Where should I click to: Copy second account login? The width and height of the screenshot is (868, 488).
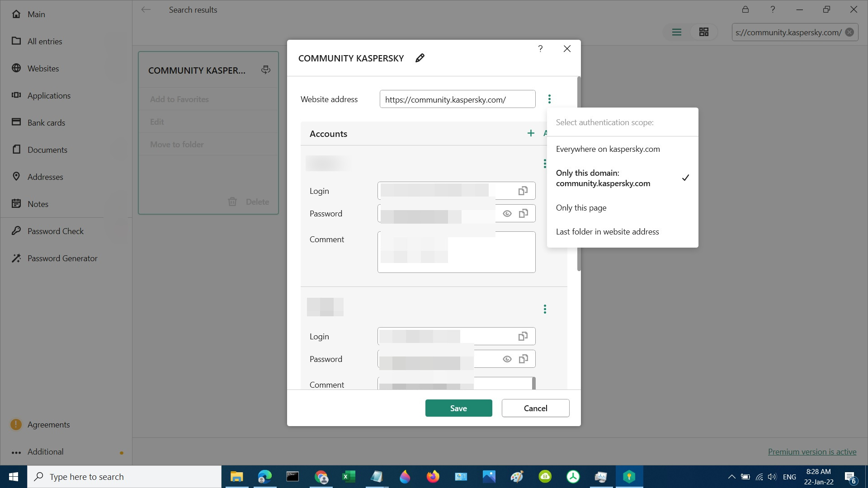click(523, 337)
